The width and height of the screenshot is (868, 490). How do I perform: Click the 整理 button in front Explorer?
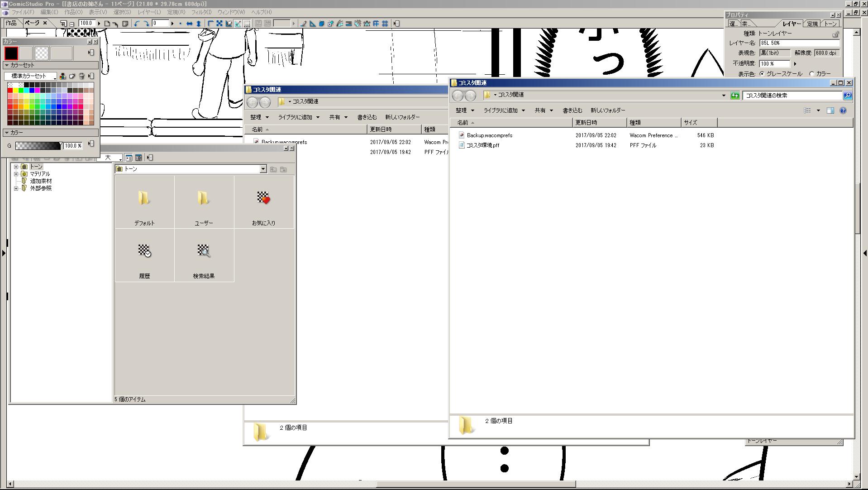pos(465,110)
